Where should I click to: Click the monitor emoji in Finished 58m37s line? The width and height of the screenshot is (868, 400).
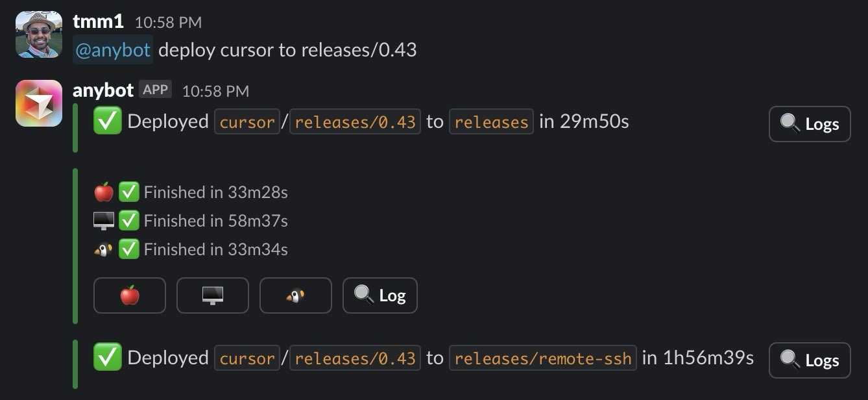pyautogui.click(x=104, y=221)
